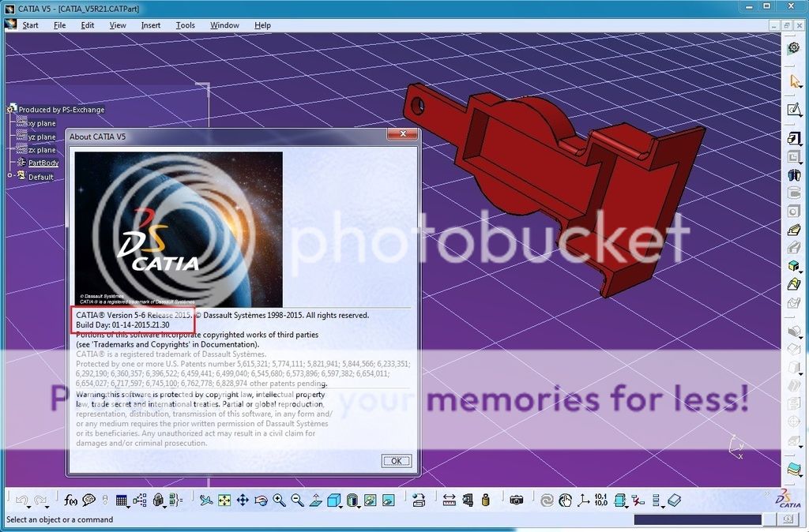Select the Sketch tool in right toolbar
The image size is (809, 532).
(x=794, y=110)
